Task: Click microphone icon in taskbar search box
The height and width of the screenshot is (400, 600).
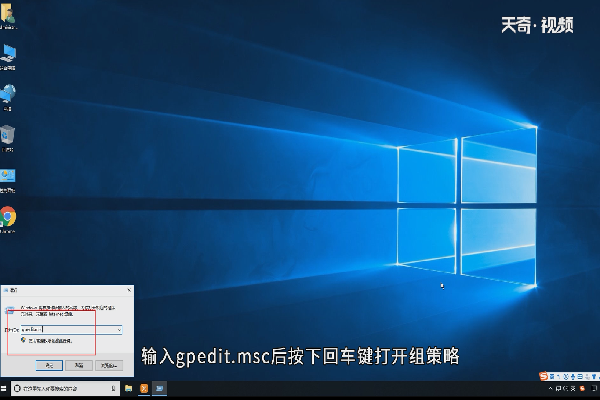Action: tap(113, 389)
